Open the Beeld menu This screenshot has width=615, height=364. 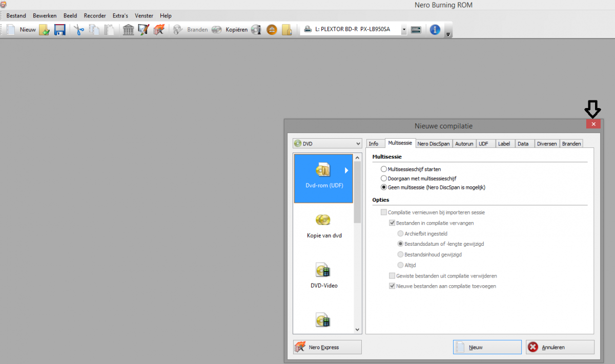(x=70, y=16)
